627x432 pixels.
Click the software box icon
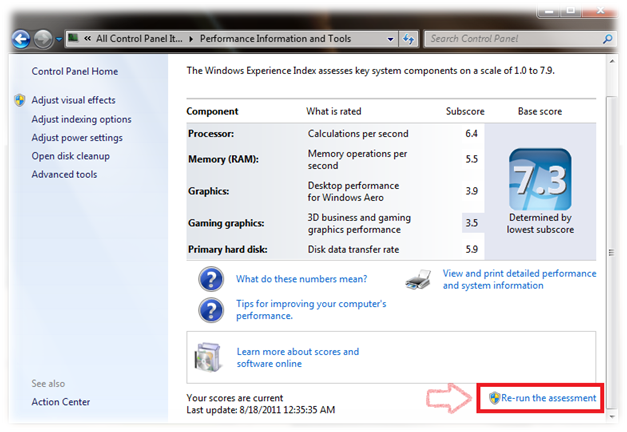(208, 357)
